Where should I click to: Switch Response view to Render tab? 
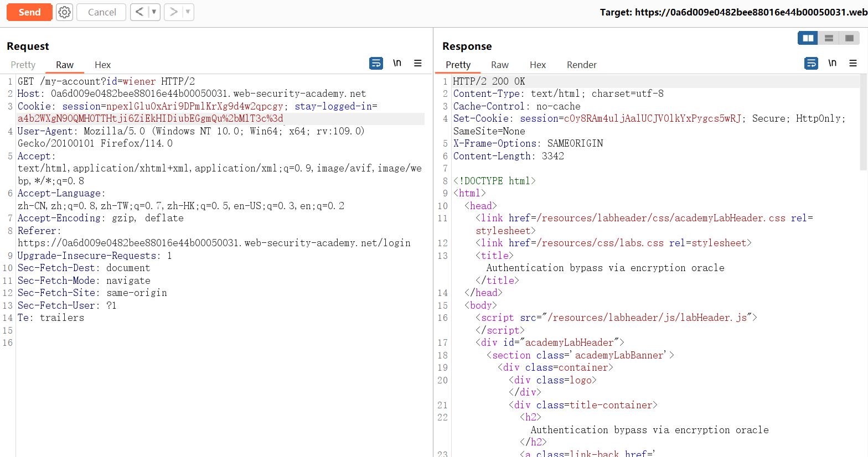pyautogui.click(x=581, y=65)
